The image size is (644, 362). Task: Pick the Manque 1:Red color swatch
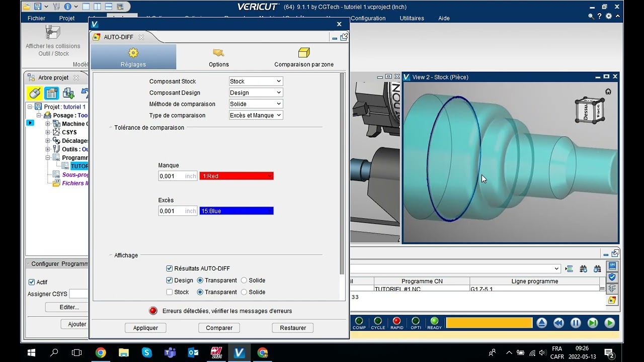[x=236, y=176]
